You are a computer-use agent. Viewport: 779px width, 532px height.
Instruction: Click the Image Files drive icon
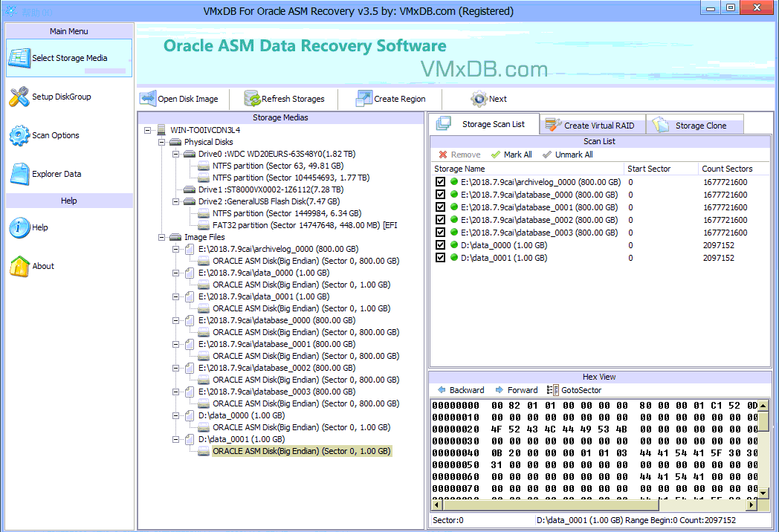click(175, 238)
